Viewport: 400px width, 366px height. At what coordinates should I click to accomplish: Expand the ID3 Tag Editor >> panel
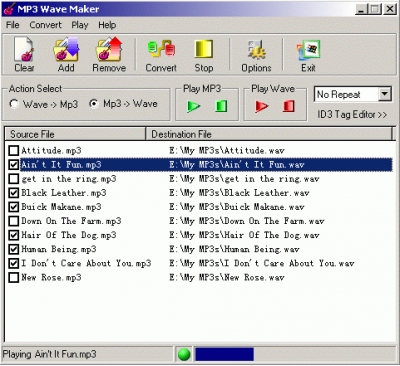tap(352, 115)
